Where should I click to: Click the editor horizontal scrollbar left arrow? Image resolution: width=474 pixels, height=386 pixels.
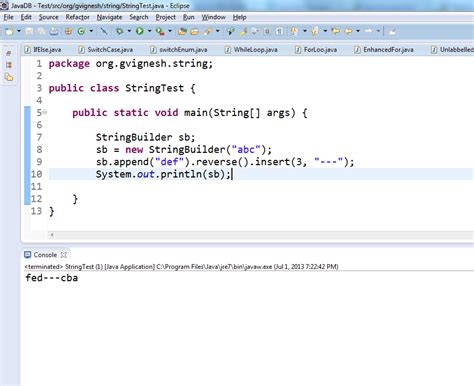(x=52, y=235)
